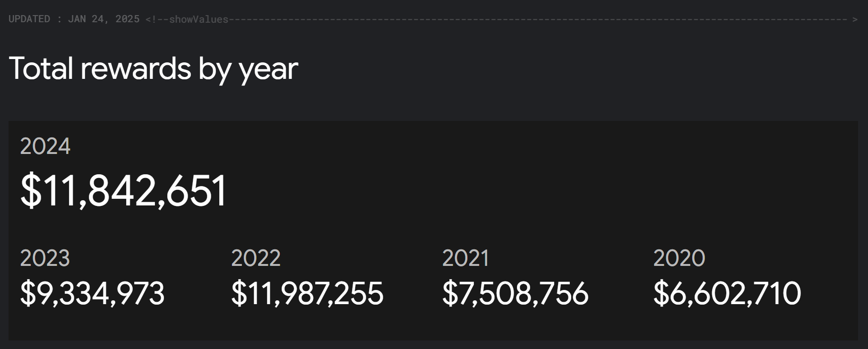Click the word "year" in the heading
Image resolution: width=868 pixels, height=349 pixels.
268,70
